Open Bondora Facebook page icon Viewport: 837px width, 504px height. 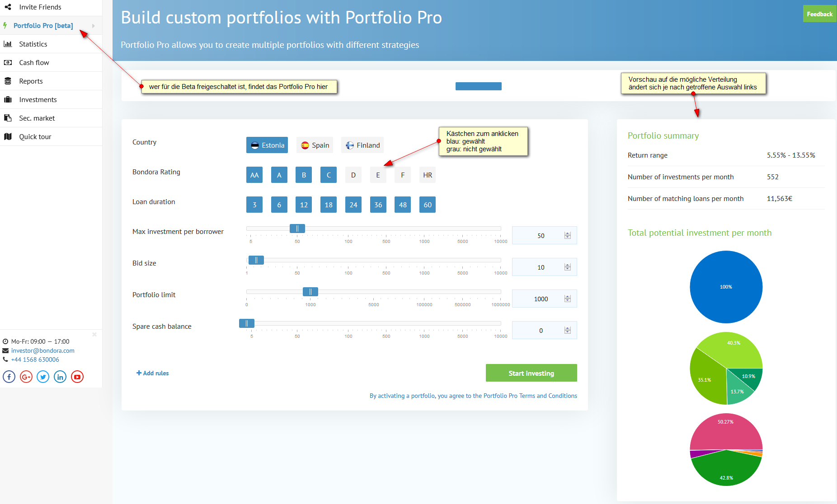tap(9, 377)
